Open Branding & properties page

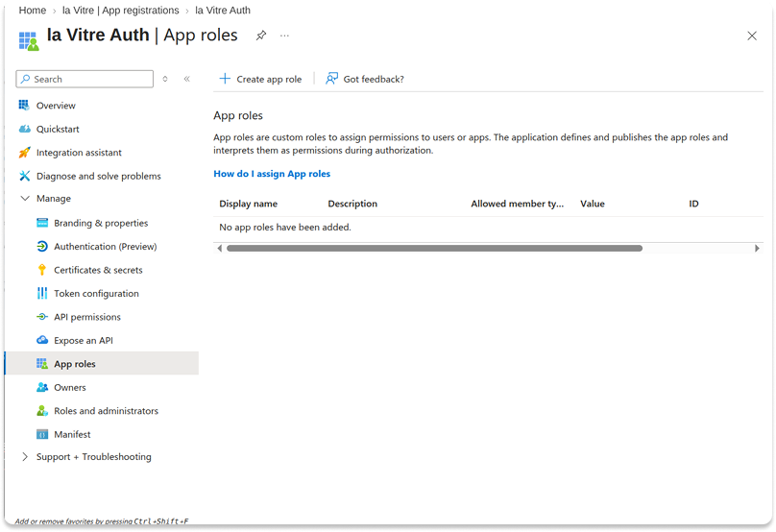102,223
